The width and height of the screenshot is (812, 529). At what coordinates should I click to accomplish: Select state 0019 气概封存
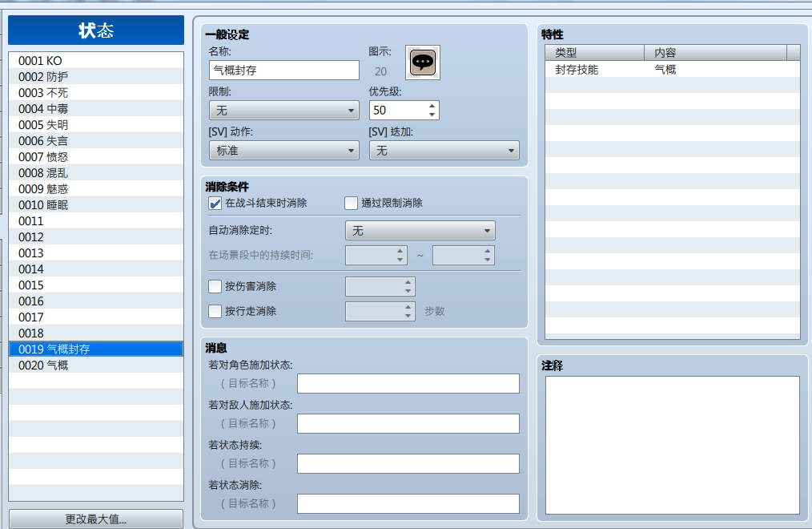(x=96, y=349)
